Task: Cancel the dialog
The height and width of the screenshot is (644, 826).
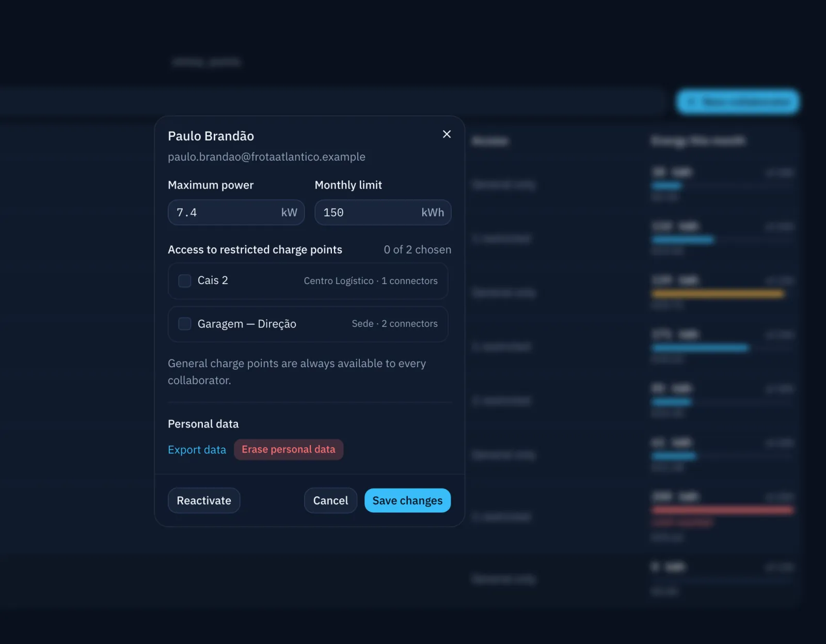Action: point(330,500)
